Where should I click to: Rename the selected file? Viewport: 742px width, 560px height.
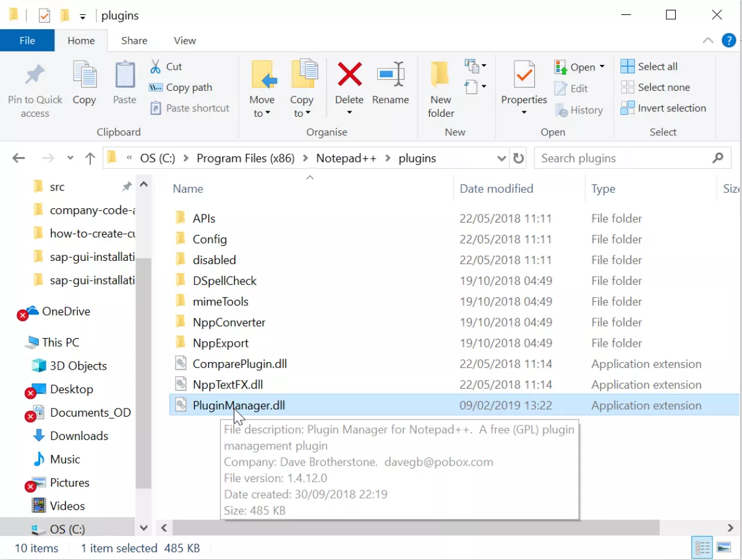(390, 83)
